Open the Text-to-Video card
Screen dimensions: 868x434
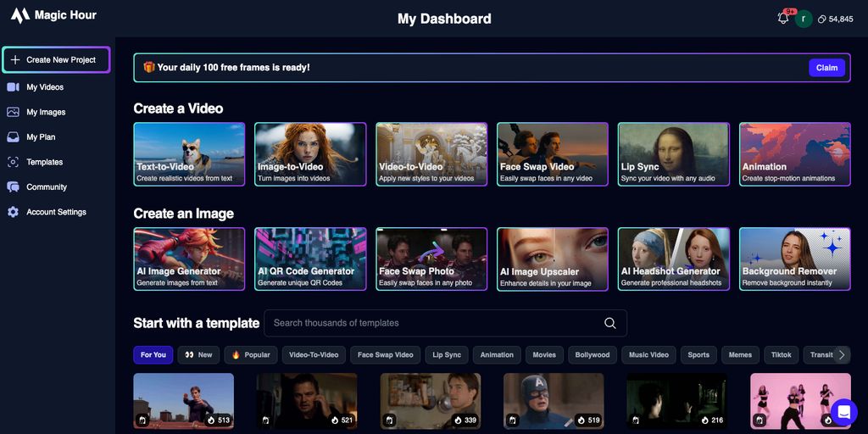(189, 153)
